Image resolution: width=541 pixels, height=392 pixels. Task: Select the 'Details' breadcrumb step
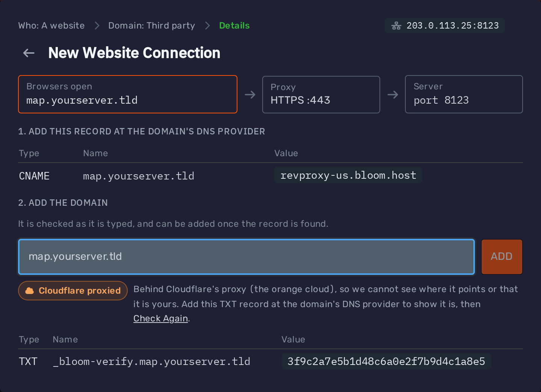click(234, 26)
